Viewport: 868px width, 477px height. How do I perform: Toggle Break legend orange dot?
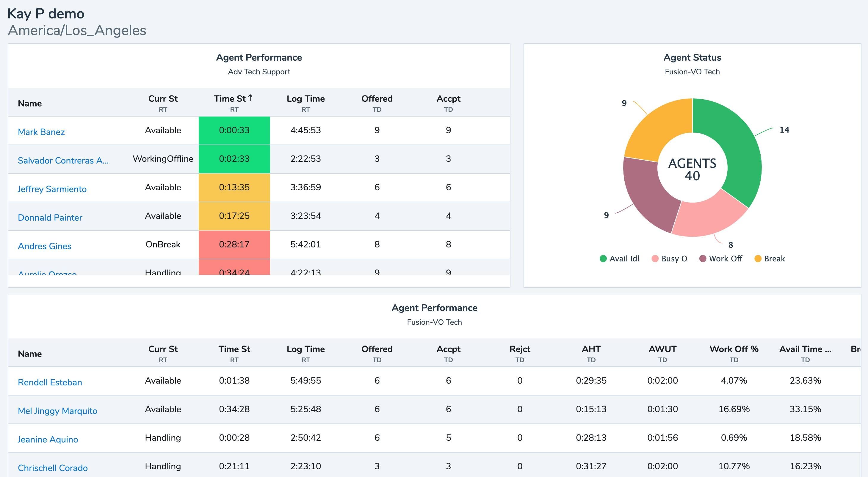tap(758, 259)
